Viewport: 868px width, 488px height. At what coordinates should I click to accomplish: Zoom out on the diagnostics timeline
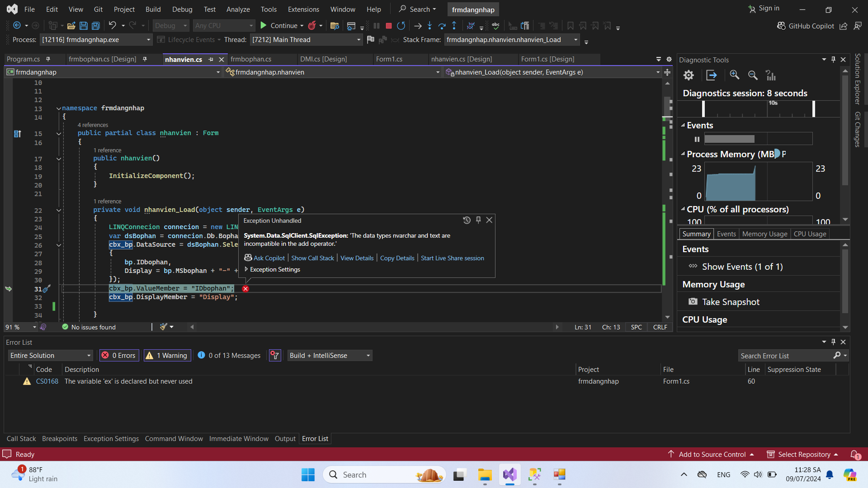(753, 75)
